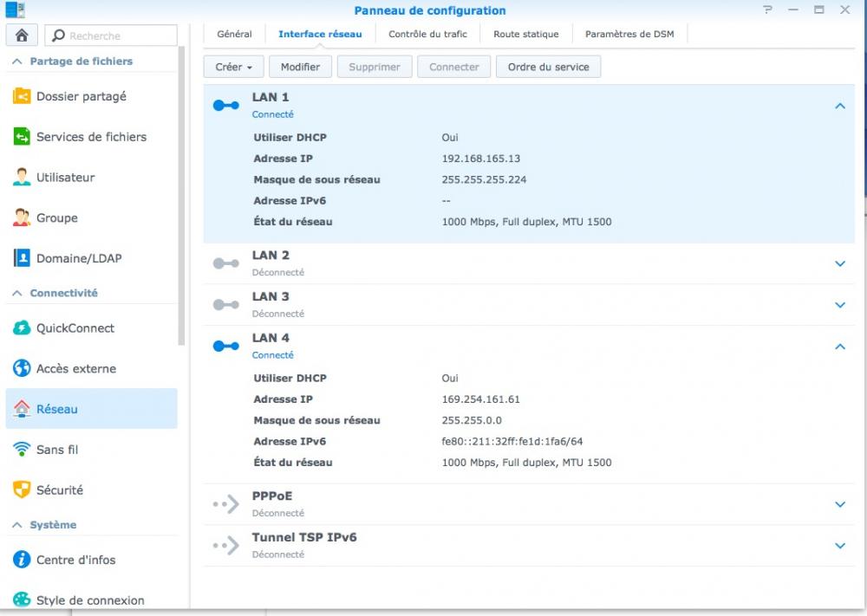Screen dimensions: 867x616
Task: Open the Créer dropdown menu
Action: [x=234, y=67]
